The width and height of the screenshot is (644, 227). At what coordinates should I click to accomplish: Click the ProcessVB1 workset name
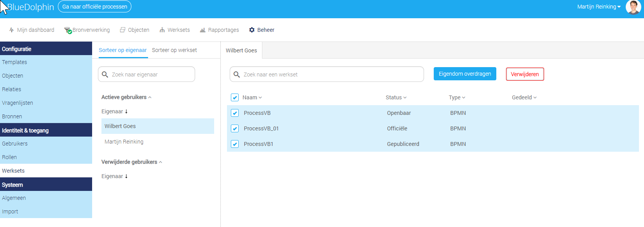[258, 144]
